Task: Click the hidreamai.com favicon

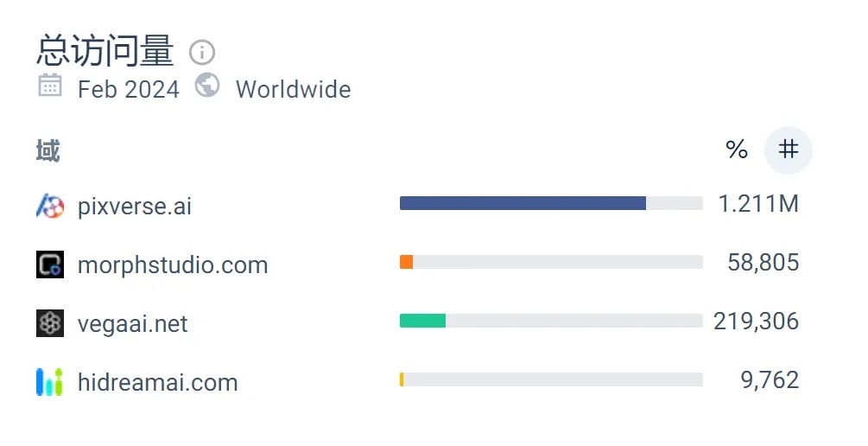Action: click(50, 382)
